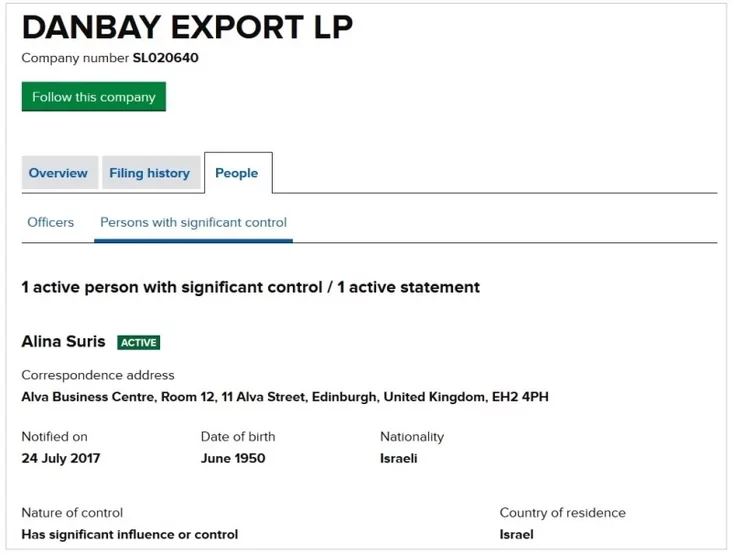This screenshot has width=732, height=554.
Task: Click the name Alina Suris
Action: click(x=63, y=341)
